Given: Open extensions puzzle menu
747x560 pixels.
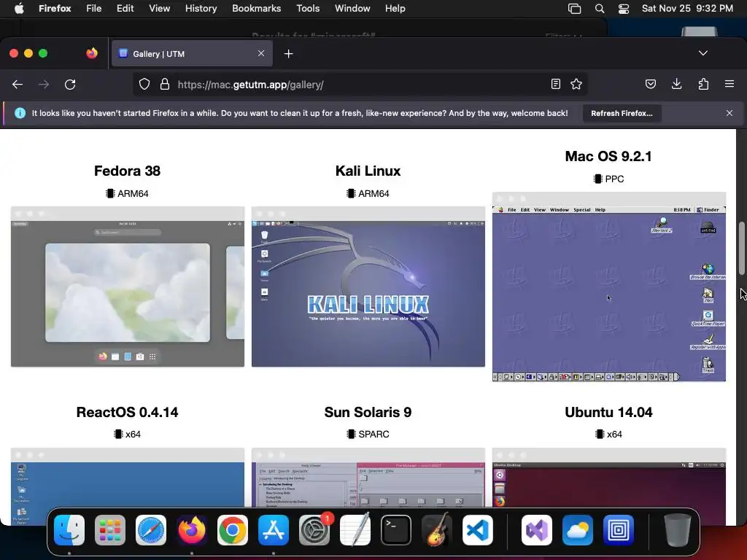Looking at the screenshot, I should pyautogui.click(x=703, y=85).
